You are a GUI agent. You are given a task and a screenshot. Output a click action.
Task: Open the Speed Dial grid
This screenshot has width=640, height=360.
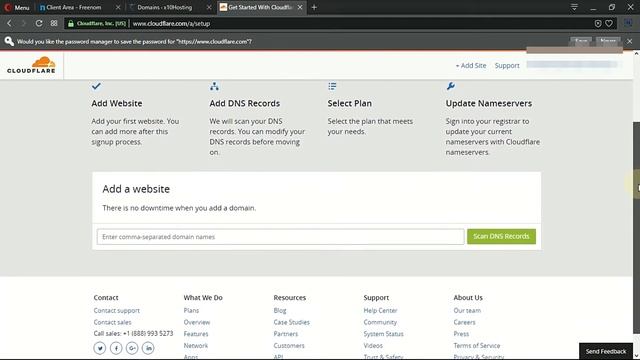[54, 23]
